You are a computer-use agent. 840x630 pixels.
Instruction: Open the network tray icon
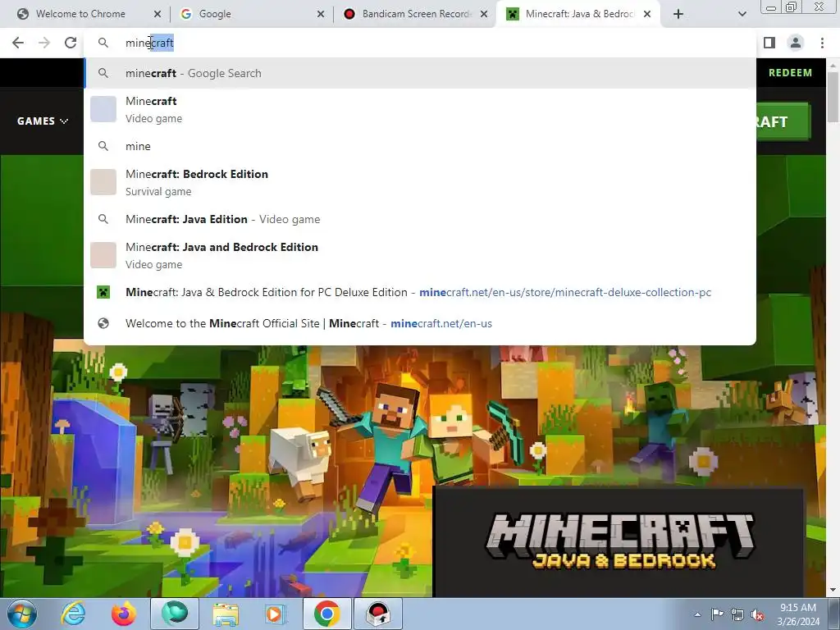[x=737, y=614]
